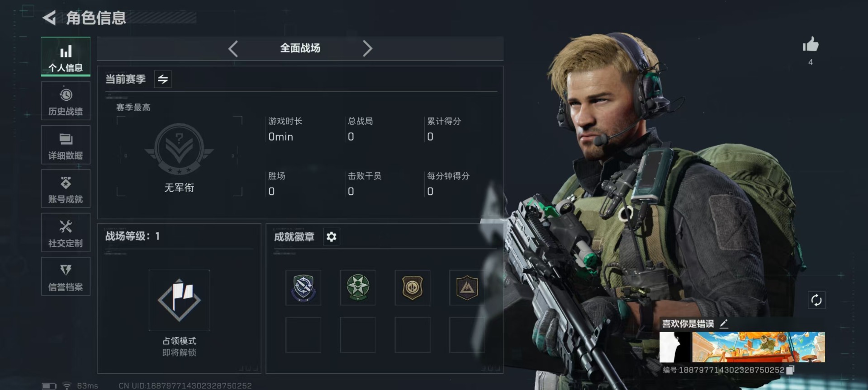Image resolution: width=868 pixels, height=390 pixels.
Task: Click the first blue shield achievement badge
Action: pos(304,287)
